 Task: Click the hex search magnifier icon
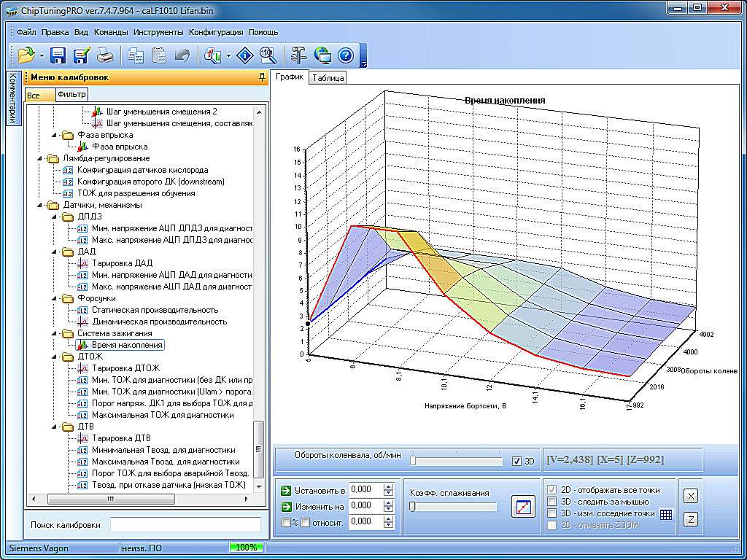pos(267,55)
